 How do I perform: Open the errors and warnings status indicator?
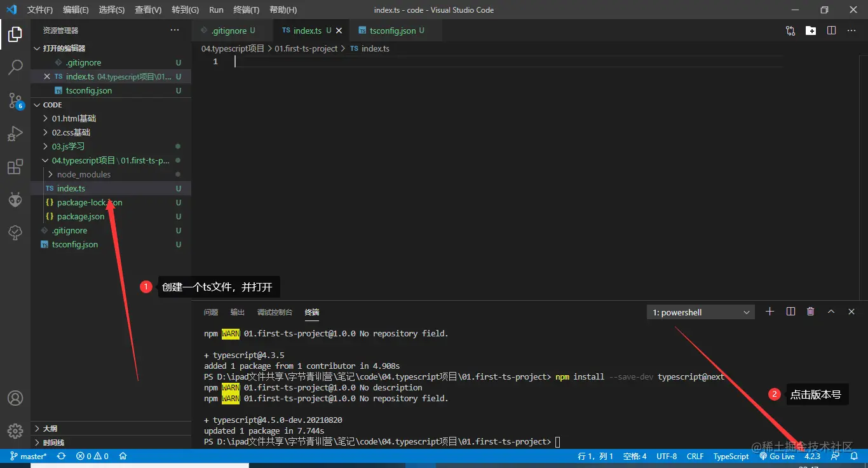92,456
